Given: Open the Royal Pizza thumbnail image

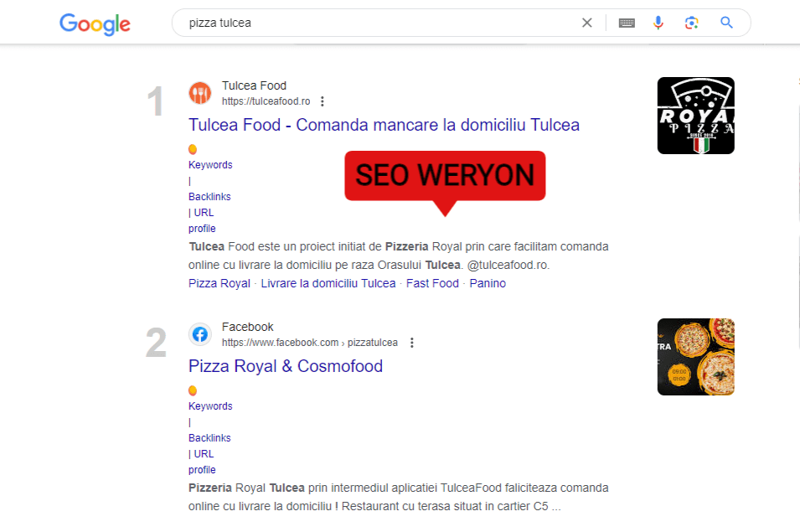Looking at the screenshot, I should coord(695,115).
